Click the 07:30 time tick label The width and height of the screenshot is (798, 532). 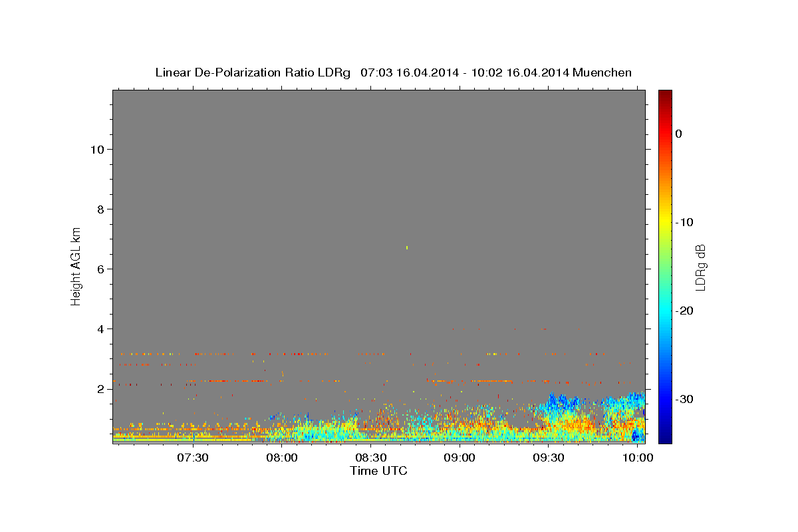coord(193,458)
